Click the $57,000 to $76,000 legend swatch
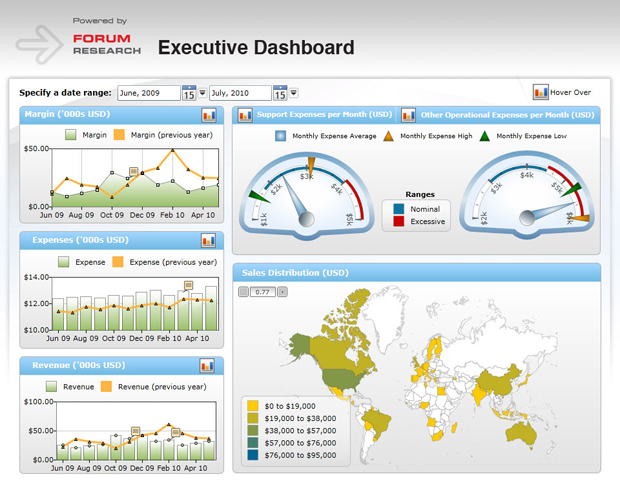Image resolution: width=620 pixels, height=481 pixels. (x=253, y=443)
